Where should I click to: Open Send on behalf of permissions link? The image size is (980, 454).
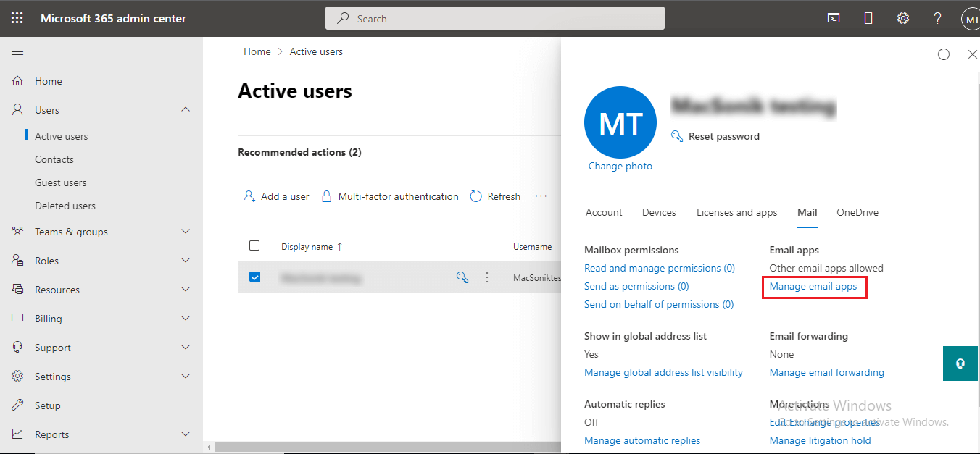click(x=659, y=304)
